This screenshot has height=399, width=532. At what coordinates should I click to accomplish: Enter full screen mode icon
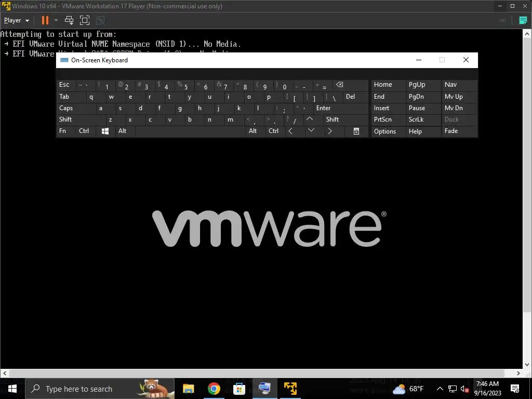(85, 20)
